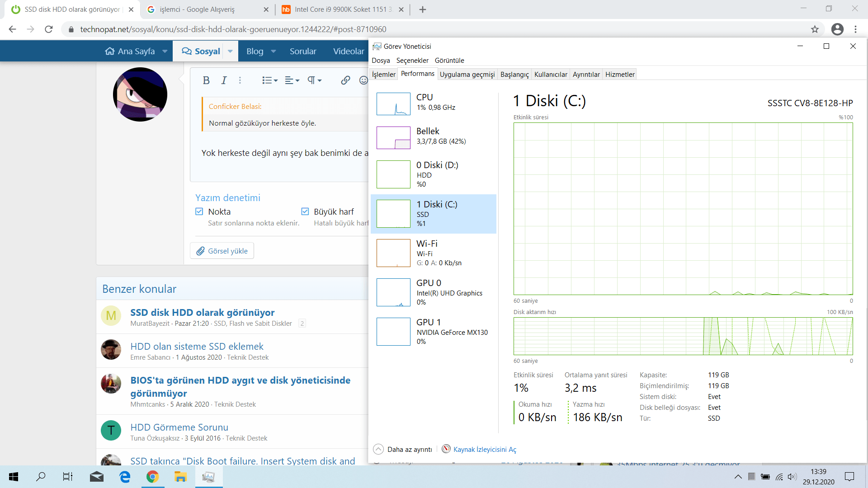Open File Explorer from the taskbar

(180, 477)
